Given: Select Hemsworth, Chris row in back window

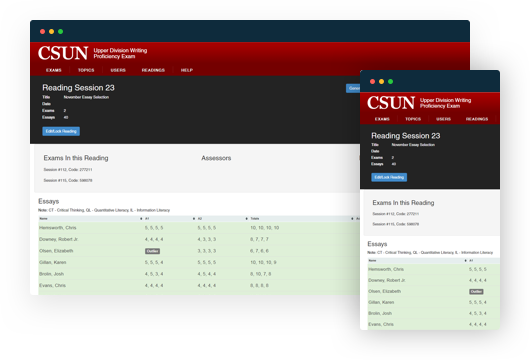Looking at the screenshot, I should [199, 228].
